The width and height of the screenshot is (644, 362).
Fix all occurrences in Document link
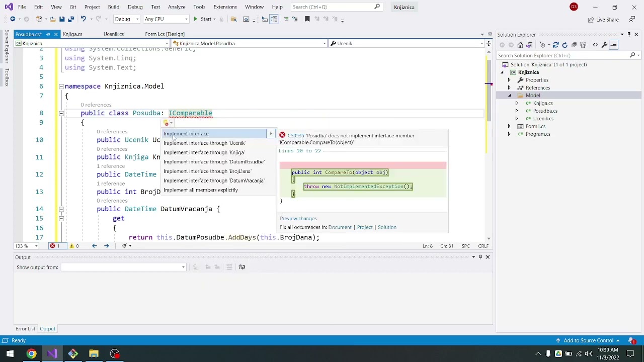(340, 227)
